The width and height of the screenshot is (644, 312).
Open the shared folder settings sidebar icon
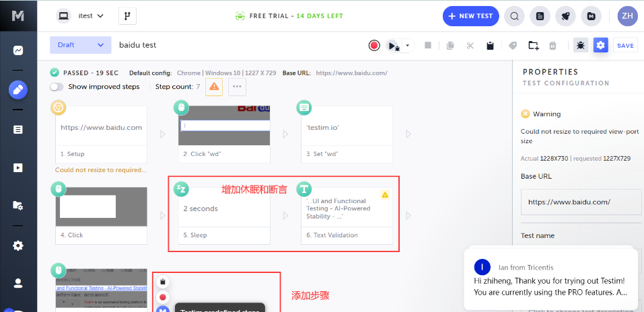[x=18, y=205]
